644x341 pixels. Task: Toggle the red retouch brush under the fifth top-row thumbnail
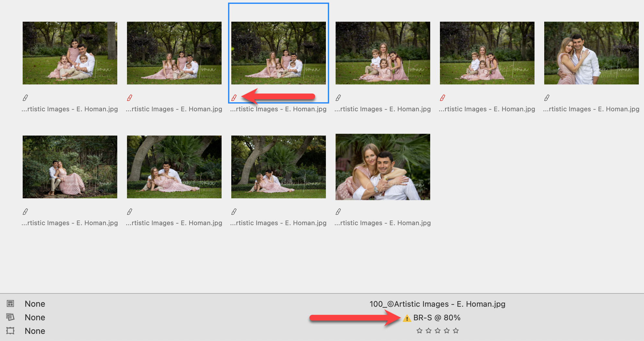(x=443, y=98)
